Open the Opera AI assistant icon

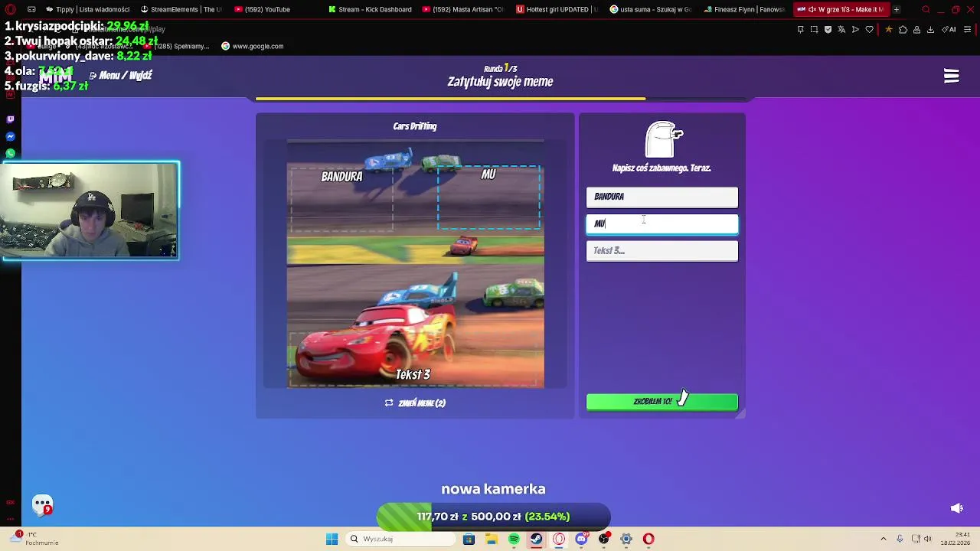pos(949,30)
